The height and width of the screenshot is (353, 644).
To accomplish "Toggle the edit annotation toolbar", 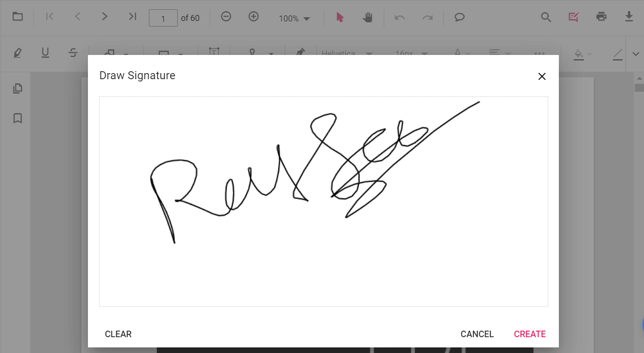I will coord(573,18).
